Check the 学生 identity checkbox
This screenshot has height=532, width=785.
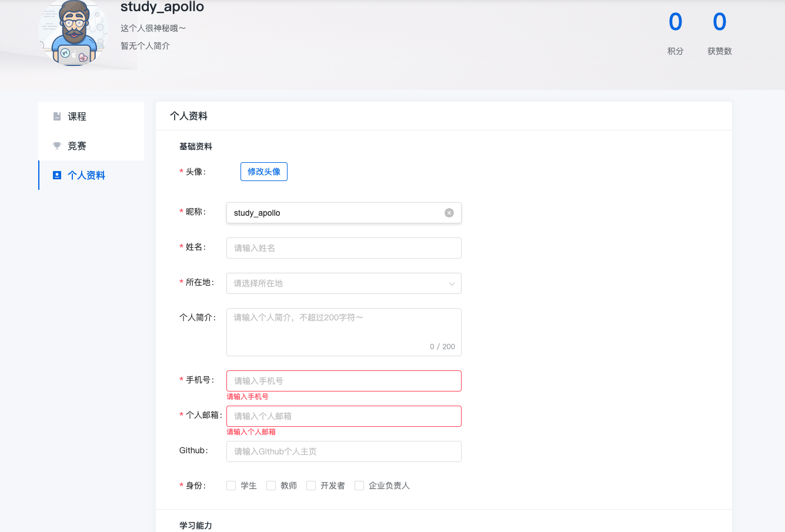tap(231, 486)
